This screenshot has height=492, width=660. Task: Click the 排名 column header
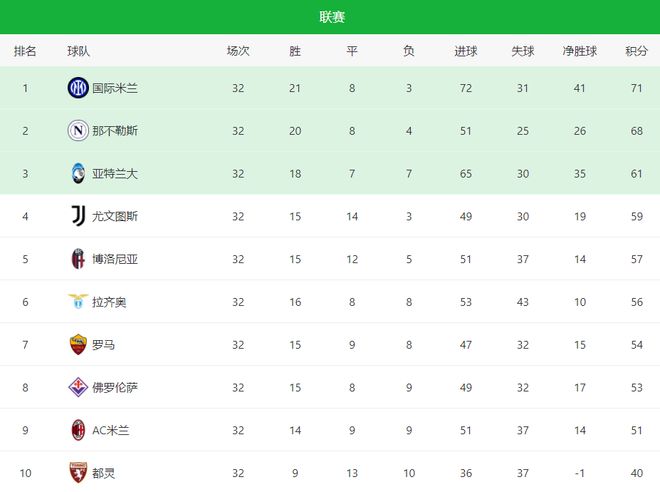pyautogui.click(x=25, y=51)
